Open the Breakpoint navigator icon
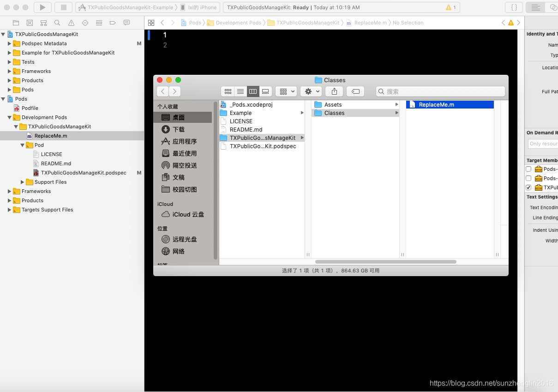This screenshot has height=392, width=558. (x=113, y=23)
